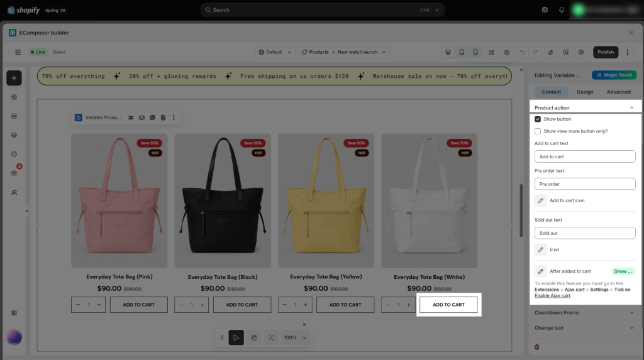Edit the After added to cart pencil
The width and height of the screenshot is (644, 360).
540,271
